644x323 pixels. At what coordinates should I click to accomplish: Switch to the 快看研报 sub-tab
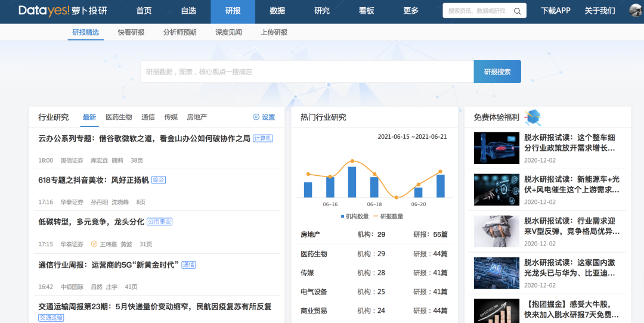[x=131, y=32]
